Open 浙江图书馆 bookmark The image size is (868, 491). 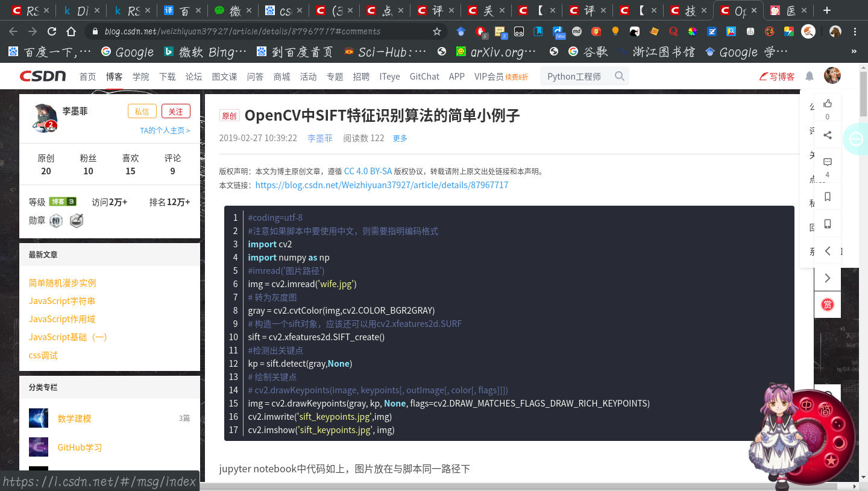656,52
